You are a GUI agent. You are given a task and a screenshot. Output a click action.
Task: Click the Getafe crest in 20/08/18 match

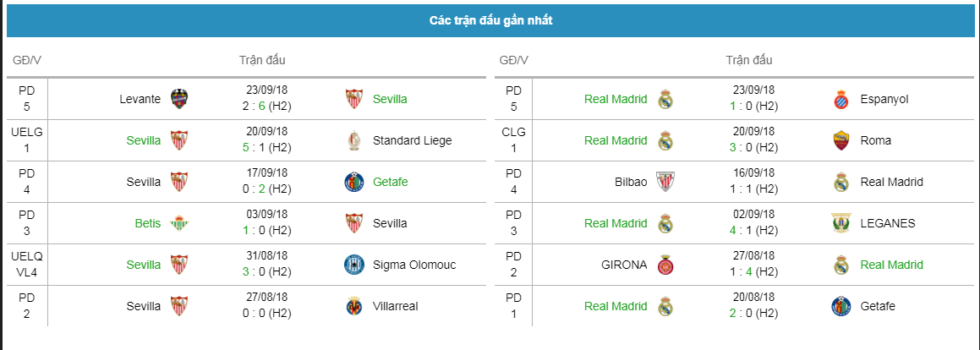pos(842,306)
